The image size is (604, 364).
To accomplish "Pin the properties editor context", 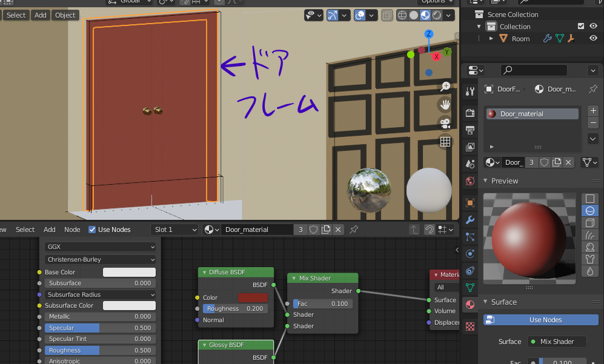I will point(593,89).
